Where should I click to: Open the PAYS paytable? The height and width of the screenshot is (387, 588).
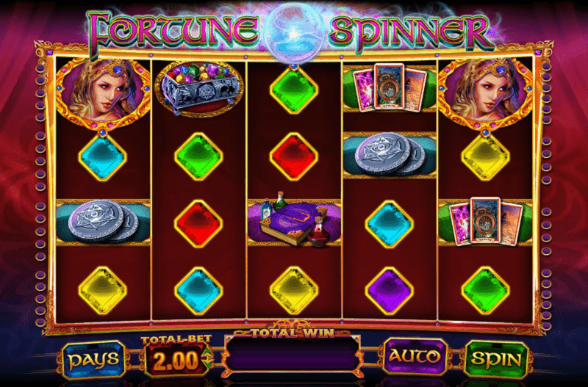click(93, 360)
